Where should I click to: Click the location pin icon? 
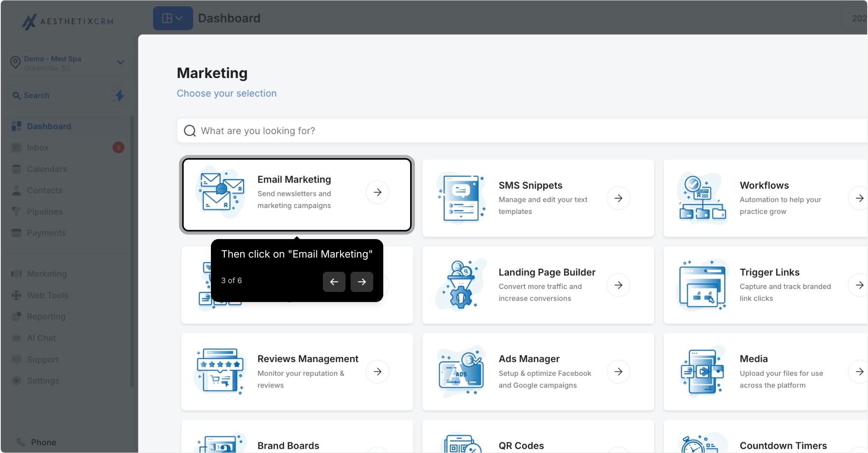(16, 62)
